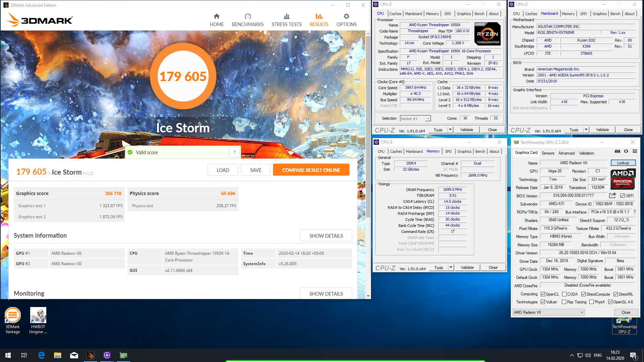Image resolution: width=644 pixels, height=362 pixels.
Task: Open the 3DMark Home icon
Action: (x=216, y=16)
